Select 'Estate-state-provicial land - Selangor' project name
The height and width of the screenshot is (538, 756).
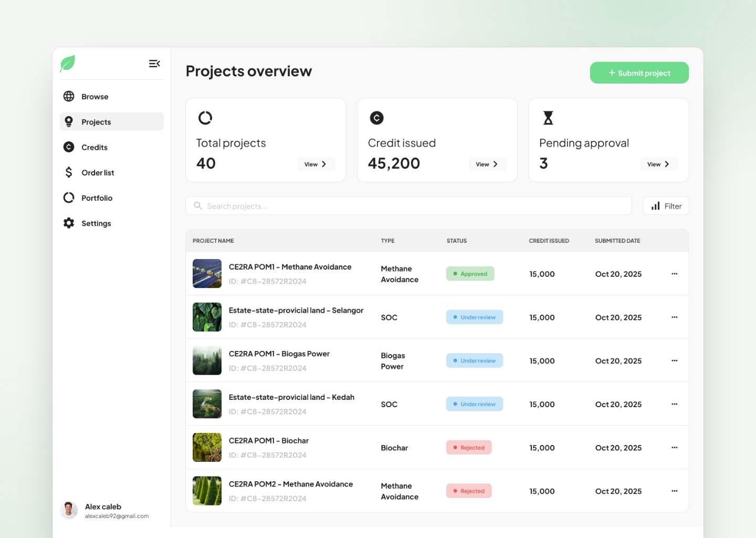296,311
